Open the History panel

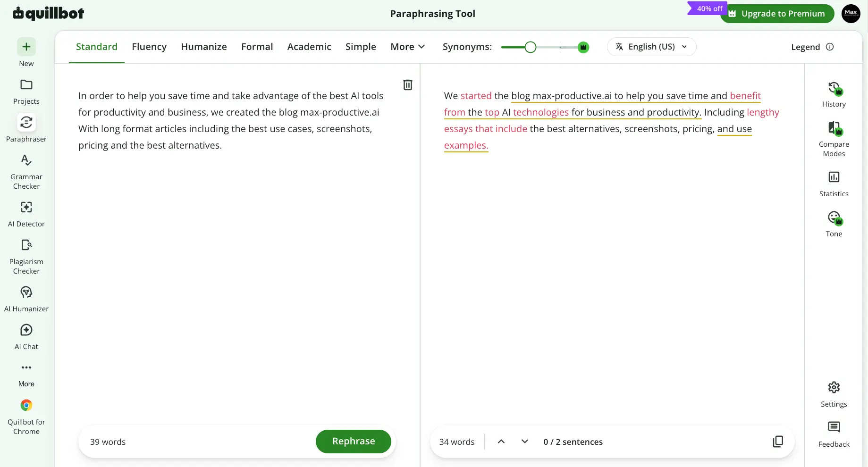point(834,94)
